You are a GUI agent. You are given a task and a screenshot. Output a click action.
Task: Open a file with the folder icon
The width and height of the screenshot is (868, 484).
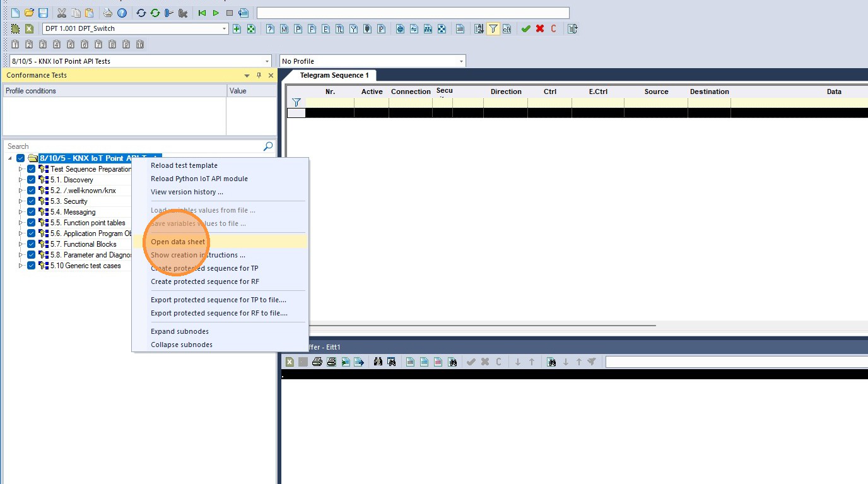tap(29, 13)
